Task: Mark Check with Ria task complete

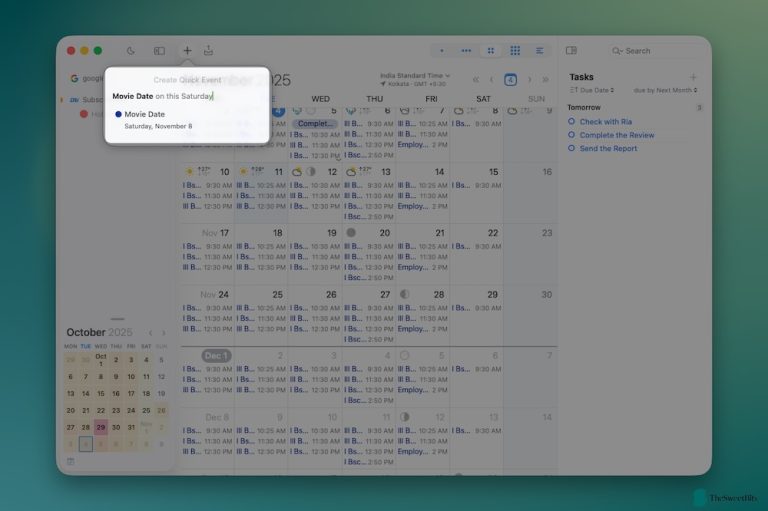Action: click(571, 122)
